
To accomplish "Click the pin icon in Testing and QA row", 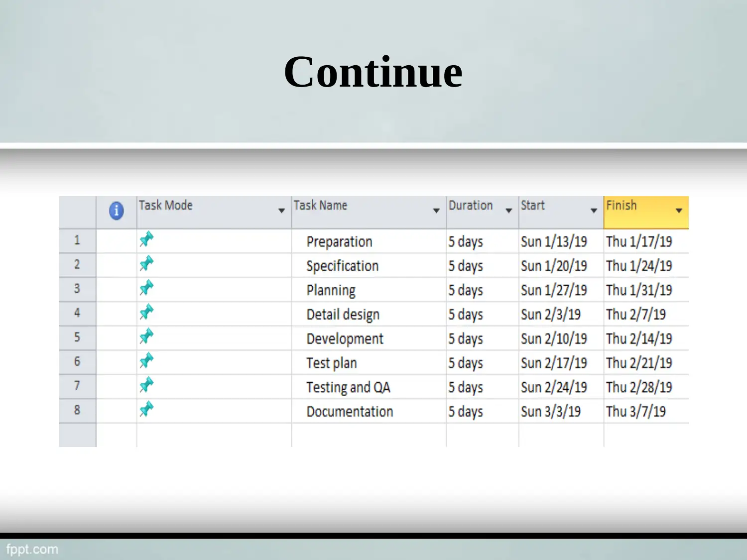I will (146, 385).
